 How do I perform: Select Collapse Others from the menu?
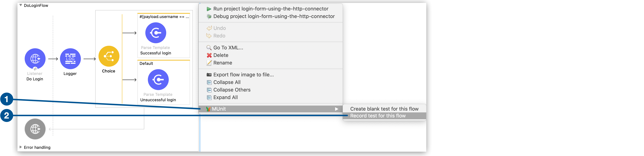point(231,90)
